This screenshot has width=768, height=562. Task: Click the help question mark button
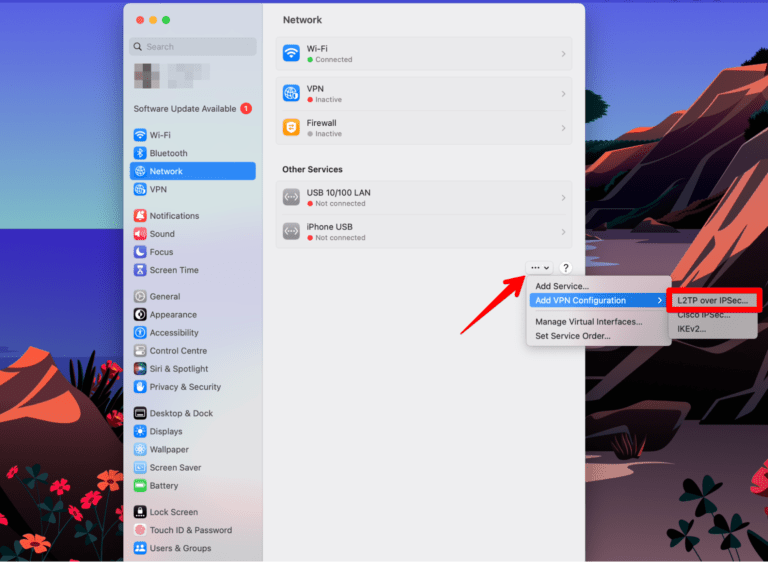[x=565, y=268]
